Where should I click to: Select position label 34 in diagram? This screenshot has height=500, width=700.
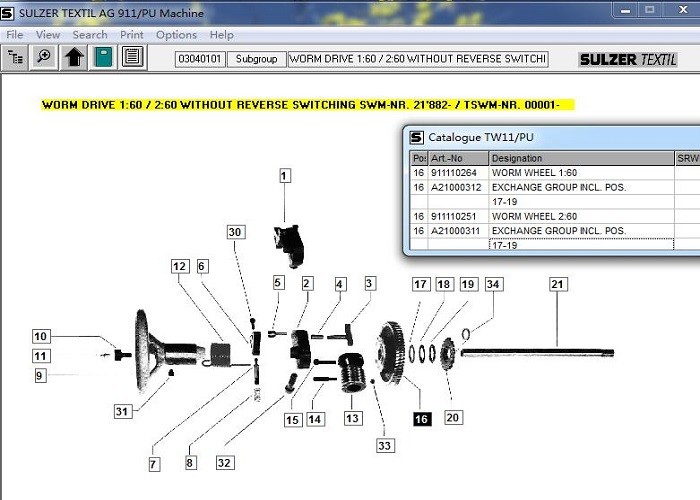click(493, 284)
